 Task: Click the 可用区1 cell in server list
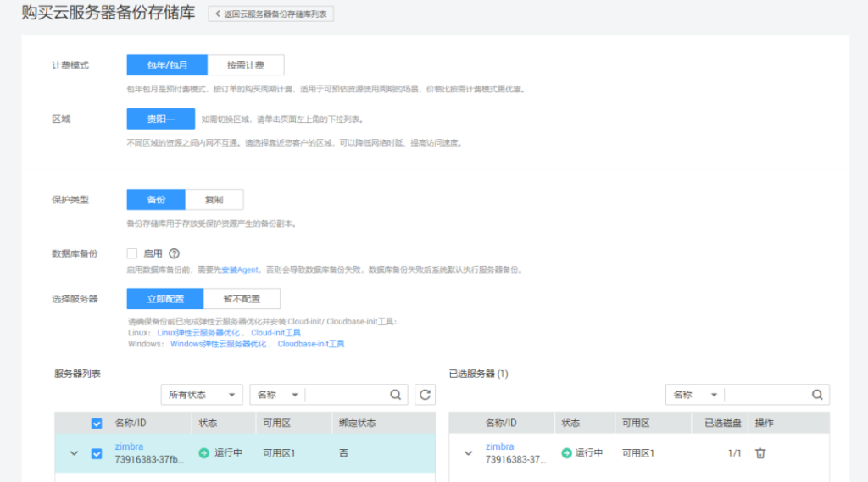coord(279,453)
